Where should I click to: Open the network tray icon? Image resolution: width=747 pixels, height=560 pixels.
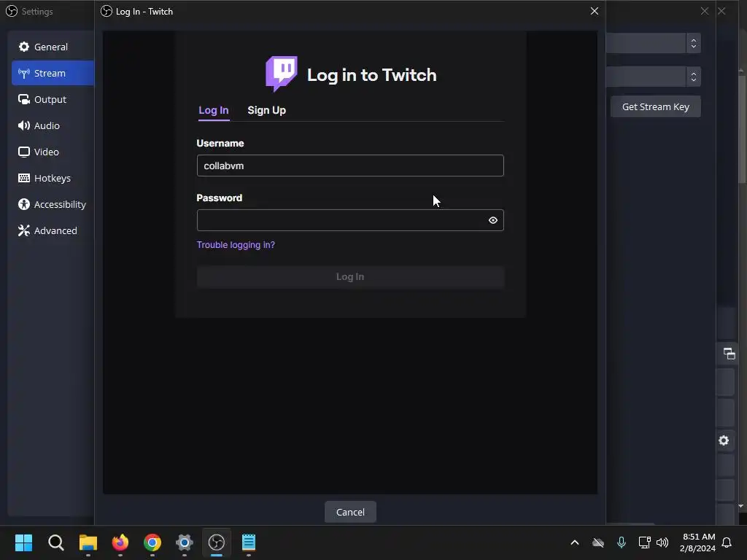coord(644,542)
